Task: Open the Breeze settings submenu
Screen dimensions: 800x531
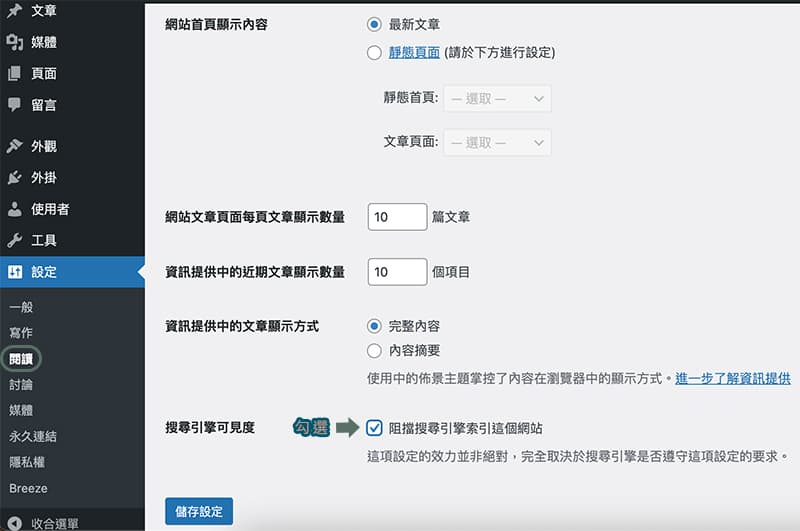Action: point(28,488)
